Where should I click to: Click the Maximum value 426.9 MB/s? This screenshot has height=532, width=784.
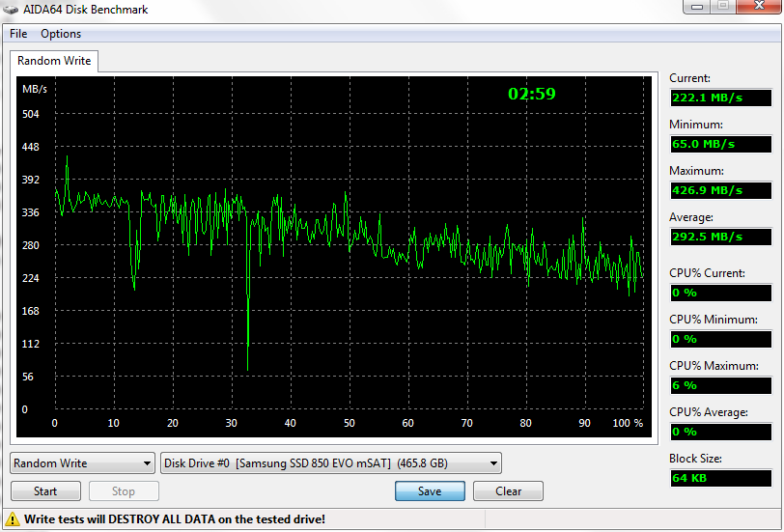coord(721,190)
